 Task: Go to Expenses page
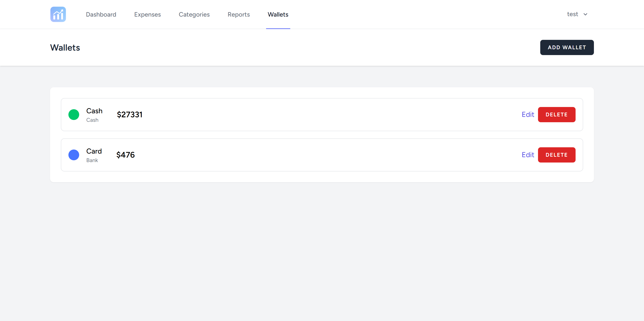147,15
